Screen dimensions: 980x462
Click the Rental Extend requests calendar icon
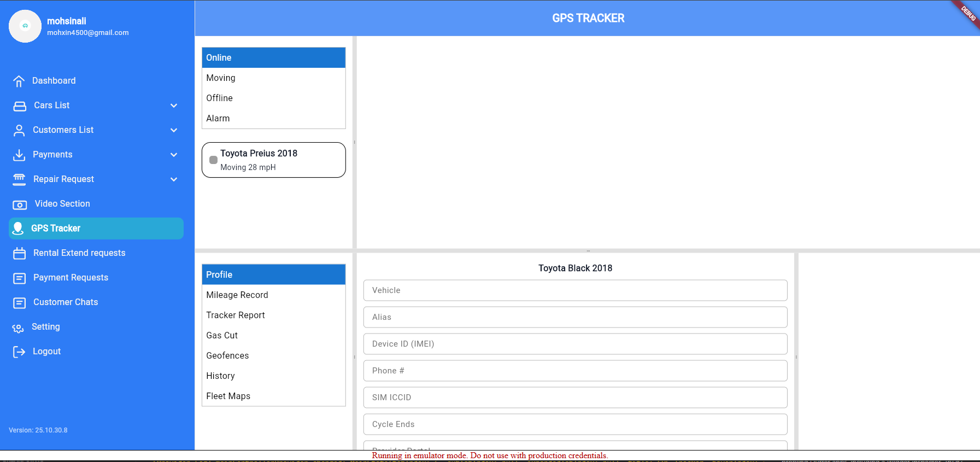(20, 253)
